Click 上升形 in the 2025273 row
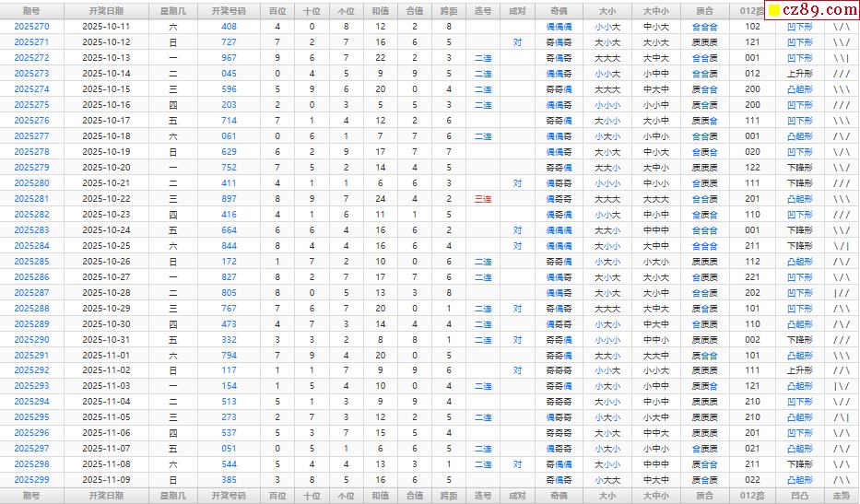This screenshot has width=860, height=504. [x=800, y=74]
